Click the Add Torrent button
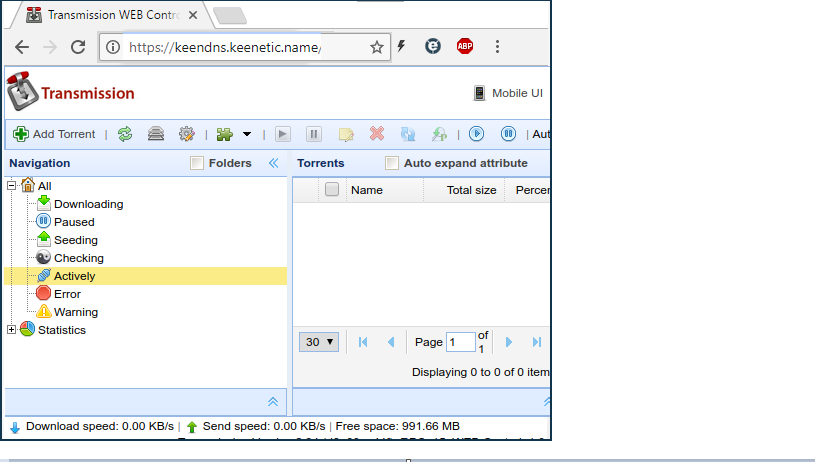The image size is (815, 462). coord(54,134)
